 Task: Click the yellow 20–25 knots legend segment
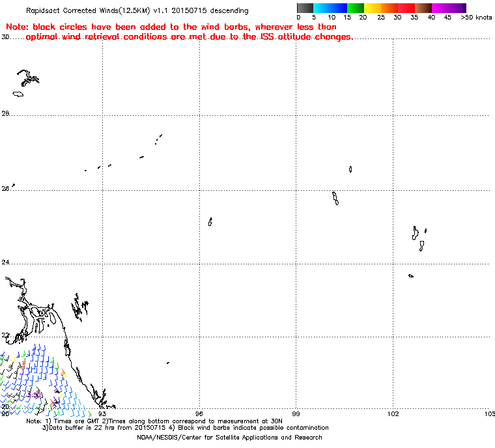click(373, 8)
